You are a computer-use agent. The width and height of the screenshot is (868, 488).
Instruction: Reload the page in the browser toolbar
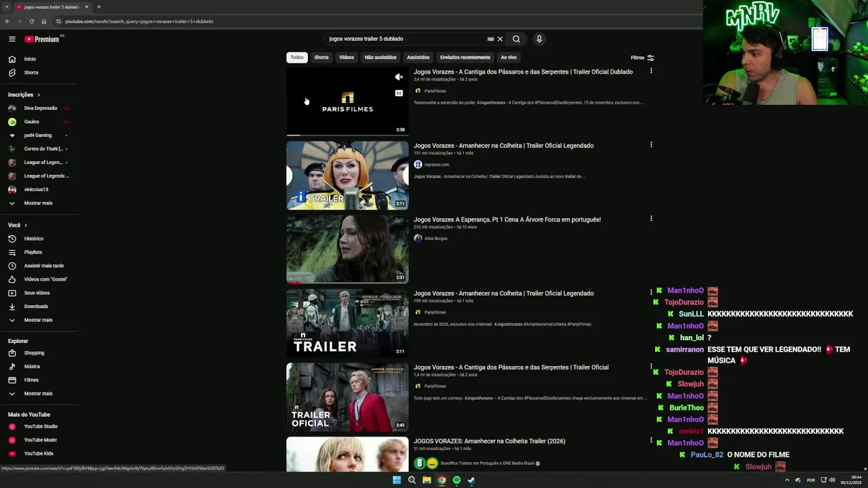click(x=31, y=21)
